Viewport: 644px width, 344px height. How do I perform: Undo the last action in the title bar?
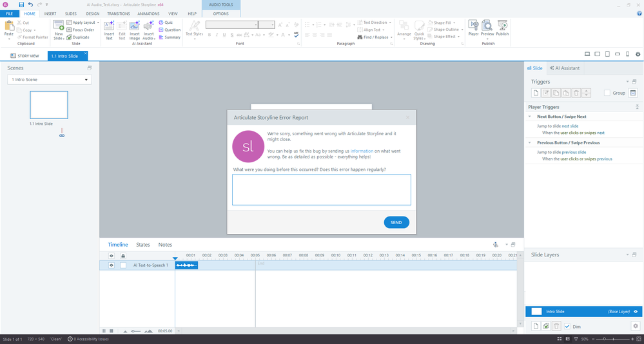[30, 5]
